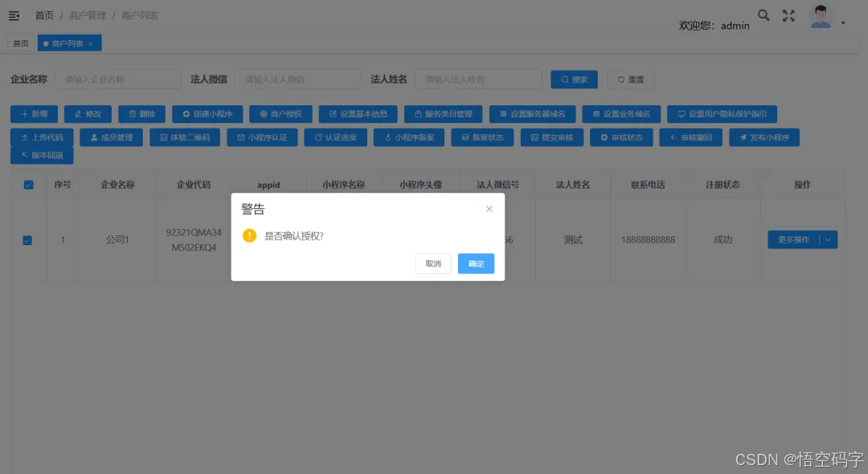The image size is (868, 474).
Task: Close the 商户列表 tab with its x
Action: coord(90,43)
